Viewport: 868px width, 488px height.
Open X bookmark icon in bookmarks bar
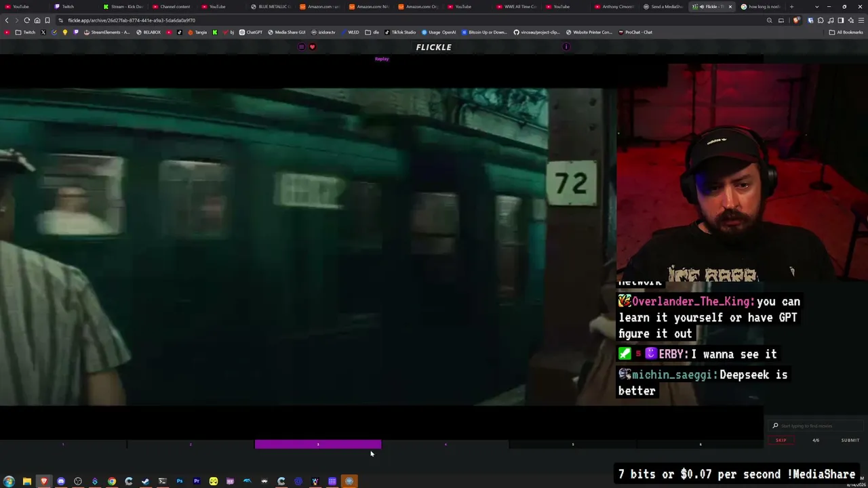click(43, 32)
